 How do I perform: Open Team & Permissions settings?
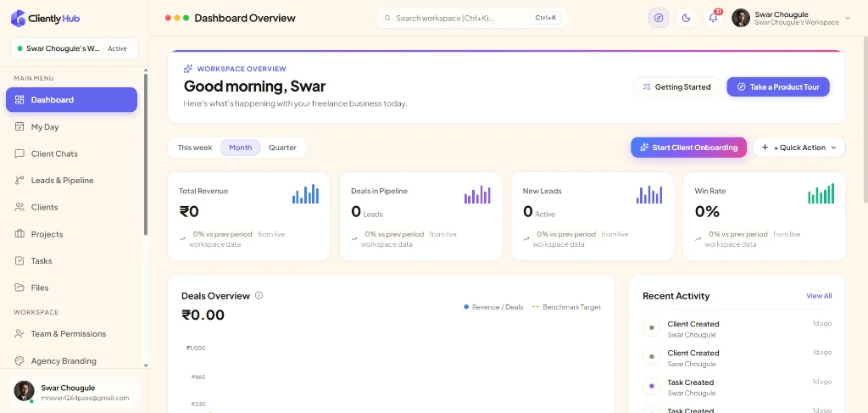[x=71, y=334]
